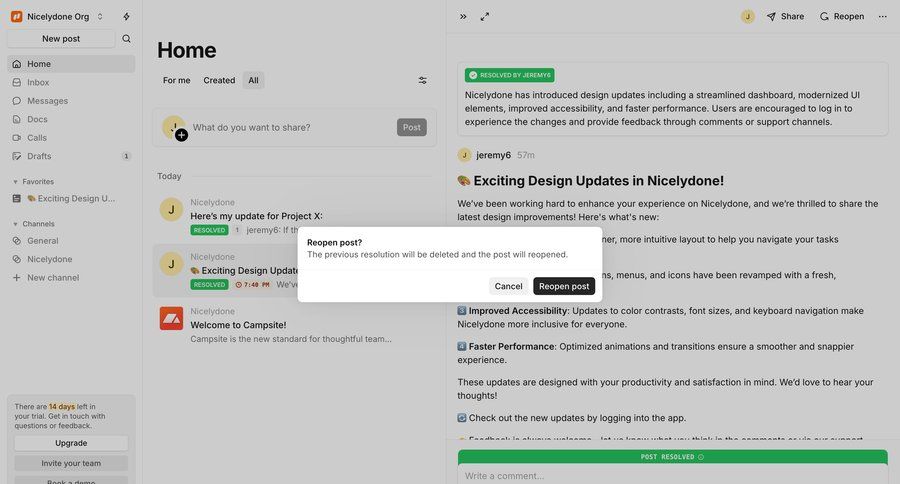Click avatar of Project X update post
900x484 pixels.
171,210
